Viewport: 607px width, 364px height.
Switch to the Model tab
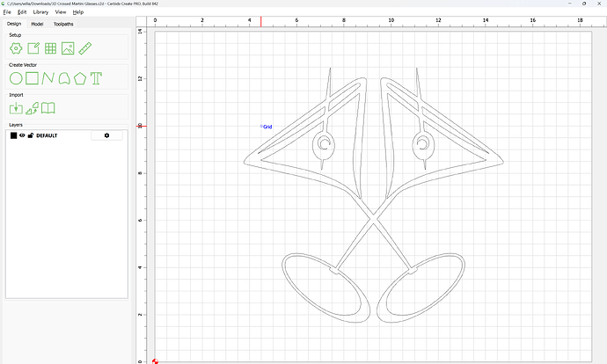pos(38,24)
